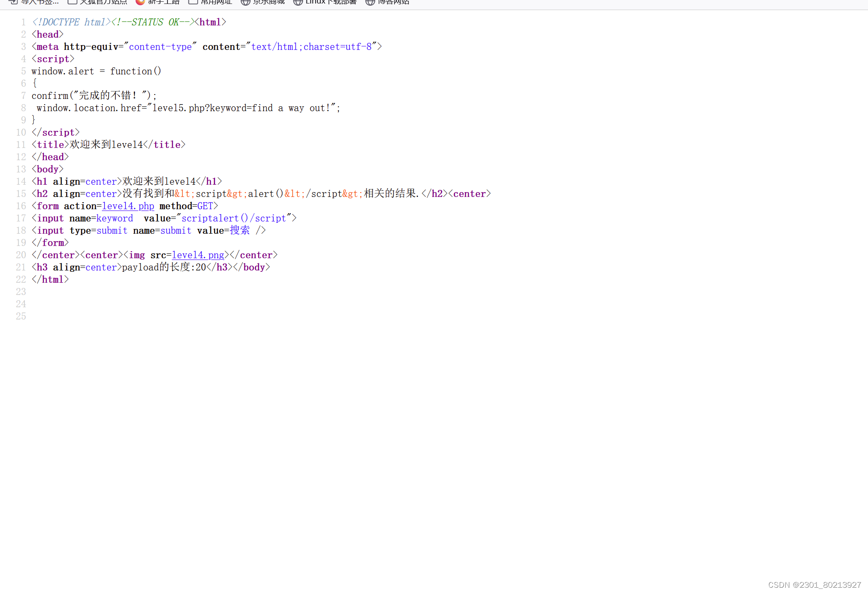
Task: Click the closing head tag on line 12
Action: coord(50,157)
